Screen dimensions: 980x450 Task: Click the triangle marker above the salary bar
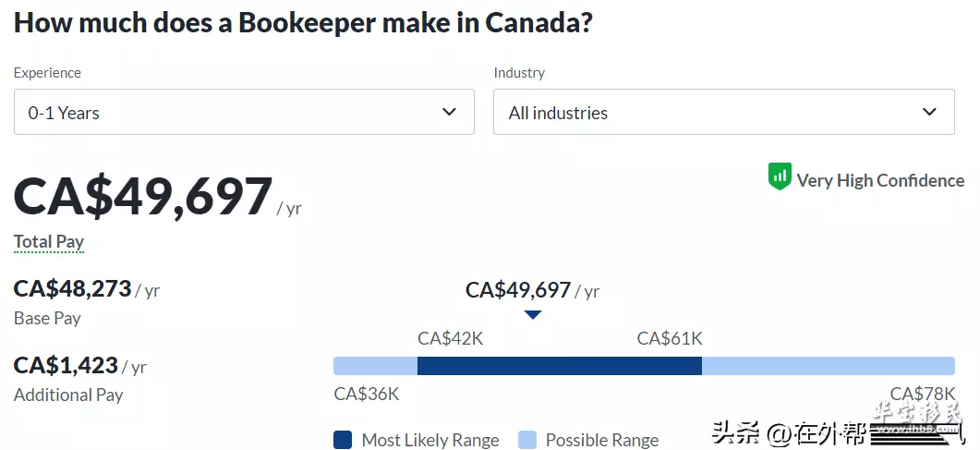(533, 315)
